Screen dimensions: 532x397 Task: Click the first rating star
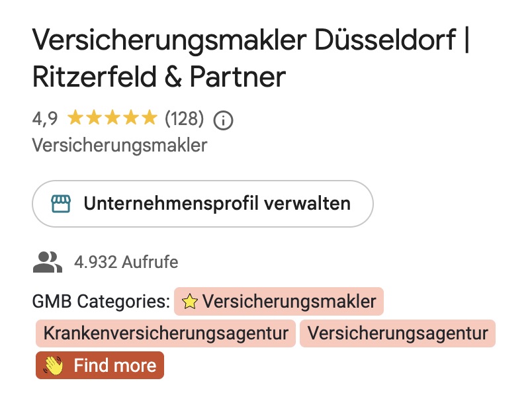(75, 118)
